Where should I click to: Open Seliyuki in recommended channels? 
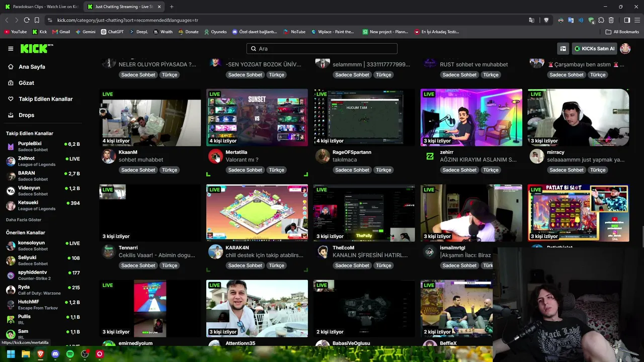(x=43, y=260)
